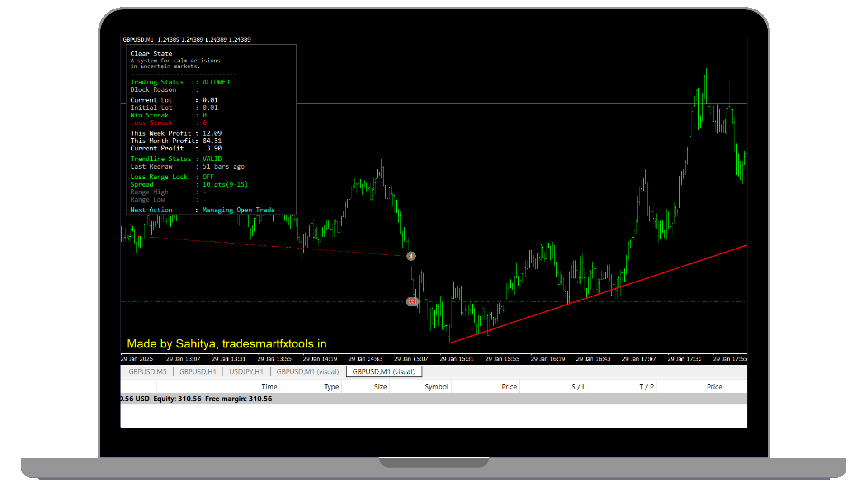868x488 pixels.
Task: Click the T / P column header
Action: pyautogui.click(x=646, y=387)
